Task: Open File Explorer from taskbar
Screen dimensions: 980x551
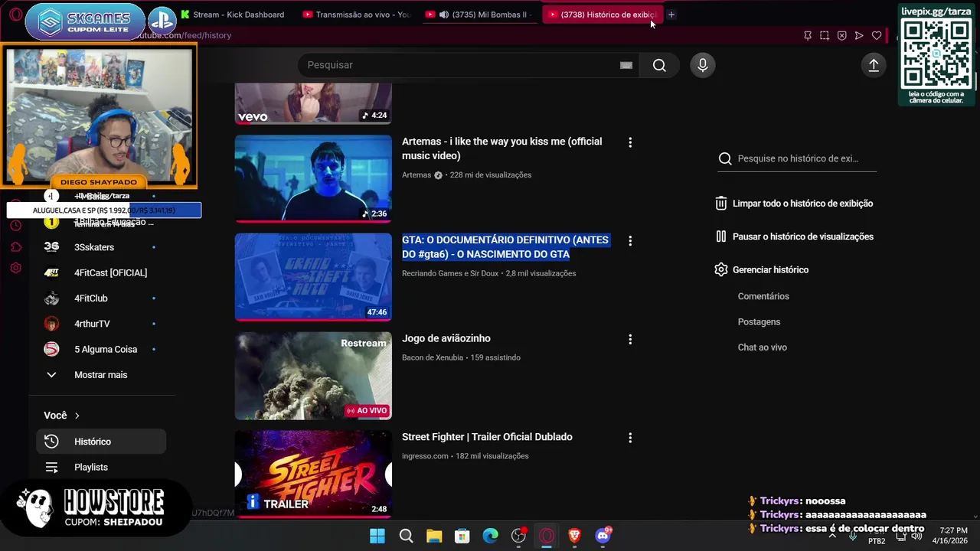Action: click(x=434, y=536)
